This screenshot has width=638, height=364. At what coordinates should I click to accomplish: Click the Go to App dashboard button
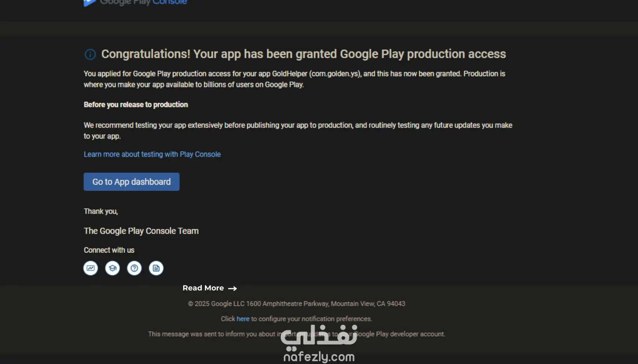click(x=131, y=182)
